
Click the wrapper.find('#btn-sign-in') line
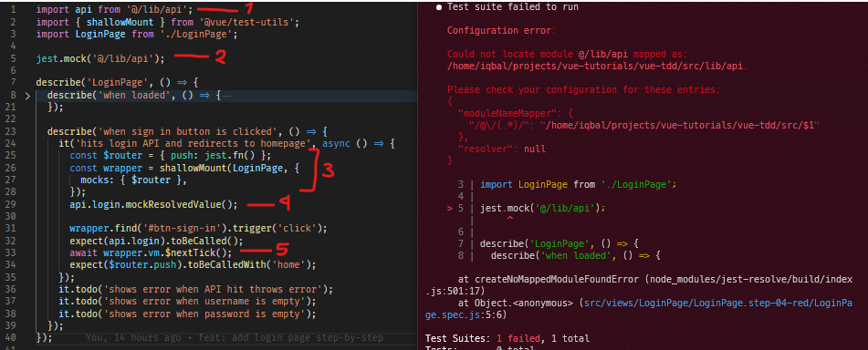pyautogui.click(x=198, y=228)
